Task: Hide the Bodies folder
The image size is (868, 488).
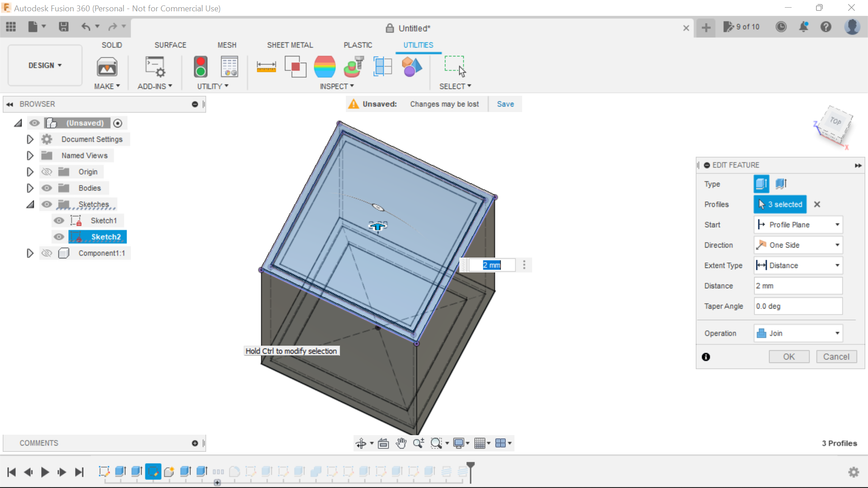Action: (47, 188)
